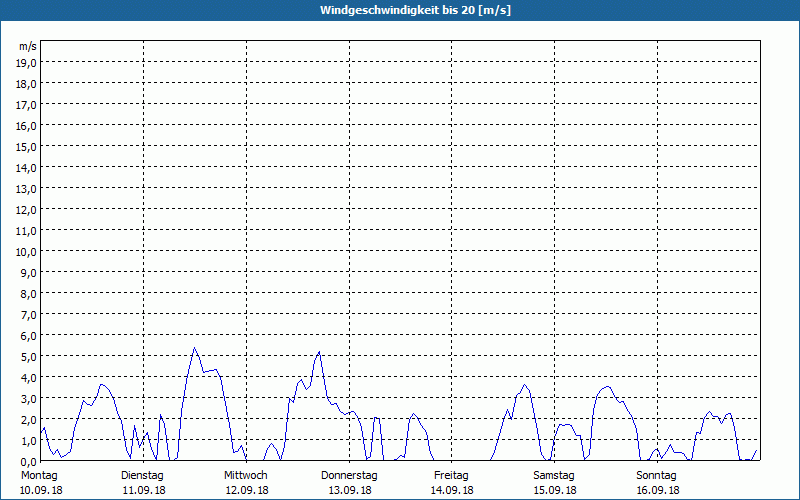Select the 0,0 y-axis value

pyautogui.click(x=29, y=462)
